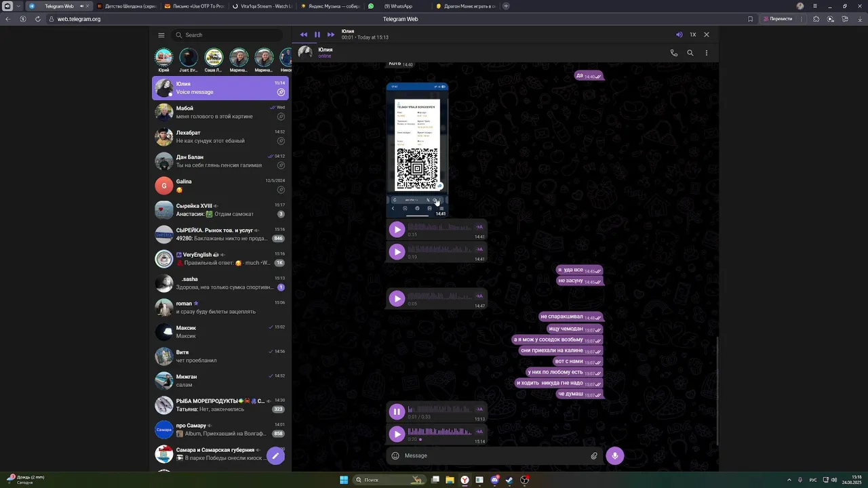The width and height of the screenshot is (868, 488).
Task: Seek within the 0:20 voice message waveform
Action: click(x=439, y=432)
